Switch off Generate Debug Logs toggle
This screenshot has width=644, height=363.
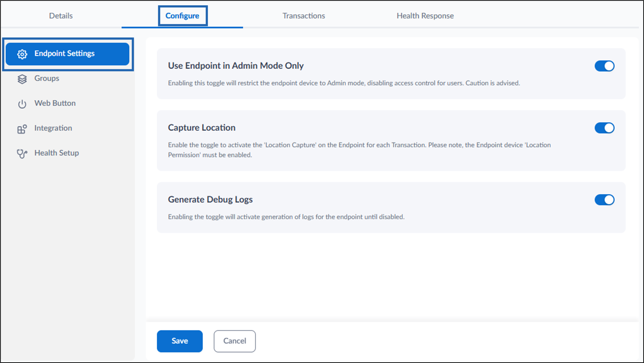[x=604, y=200]
